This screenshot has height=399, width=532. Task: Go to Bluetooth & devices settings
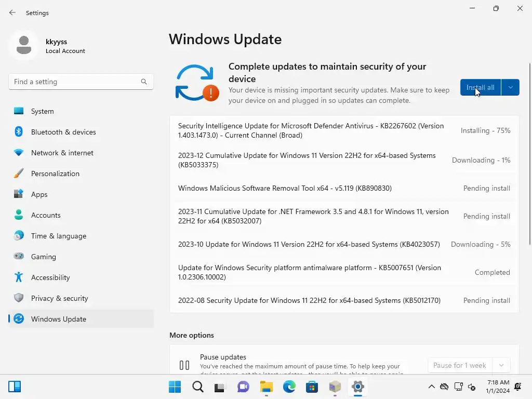click(81, 131)
